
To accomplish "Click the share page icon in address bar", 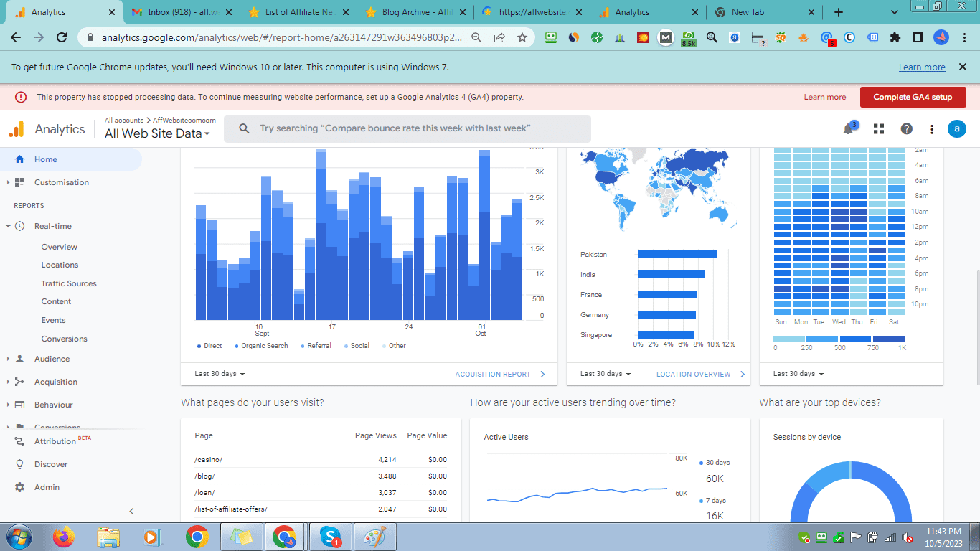I will 499,37.
